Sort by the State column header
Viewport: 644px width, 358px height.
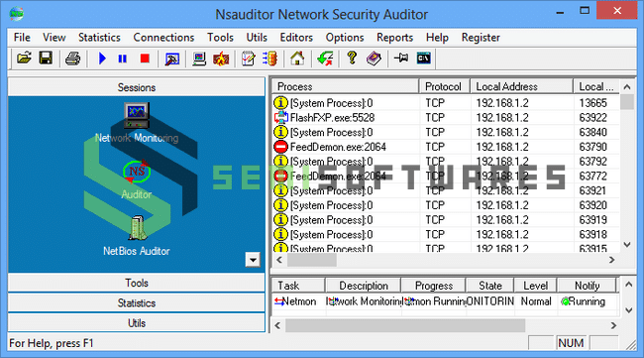pyautogui.click(x=490, y=286)
